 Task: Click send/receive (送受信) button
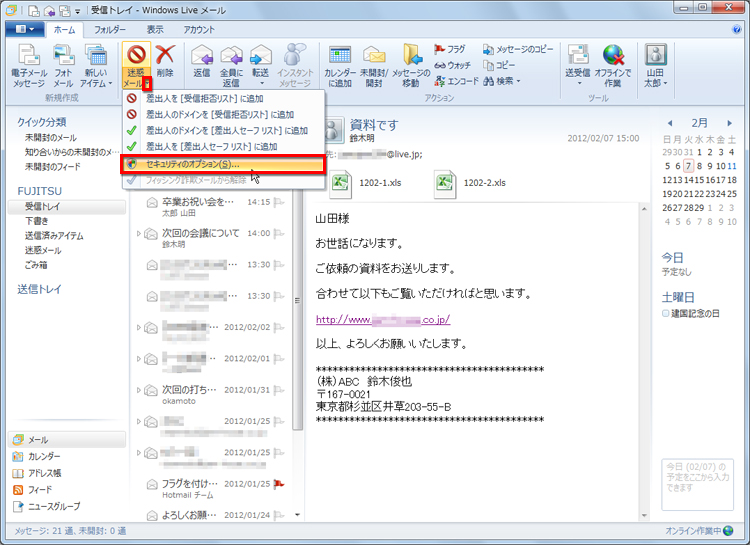[x=578, y=66]
